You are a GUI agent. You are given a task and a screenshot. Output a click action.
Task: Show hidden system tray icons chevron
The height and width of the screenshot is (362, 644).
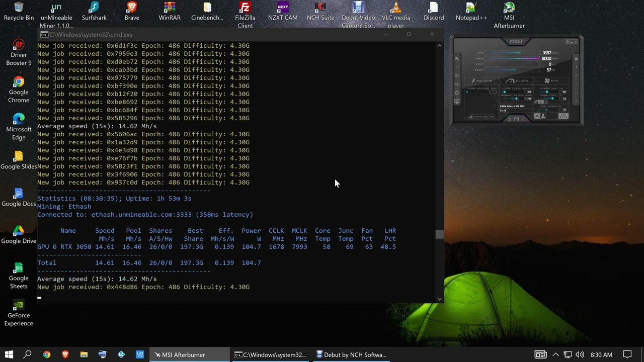coord(555,354)
